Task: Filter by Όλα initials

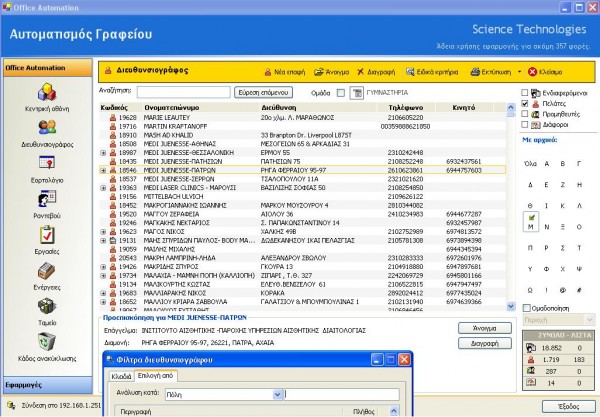Action: click(x=530, y=164)
